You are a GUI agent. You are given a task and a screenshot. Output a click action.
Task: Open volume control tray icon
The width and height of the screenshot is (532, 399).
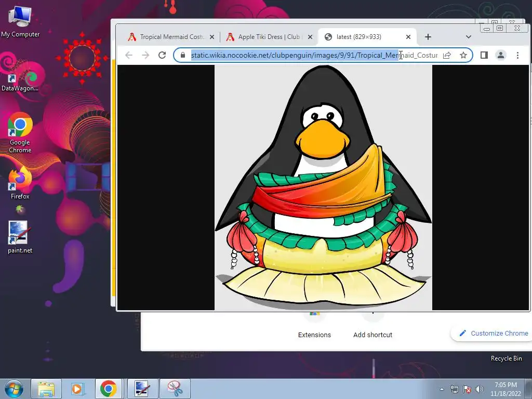480,389
